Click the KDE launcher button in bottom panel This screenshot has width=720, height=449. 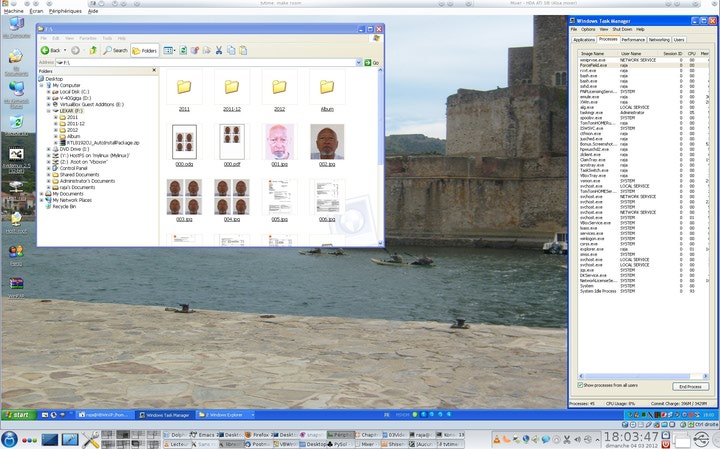(x=9, y=439)
